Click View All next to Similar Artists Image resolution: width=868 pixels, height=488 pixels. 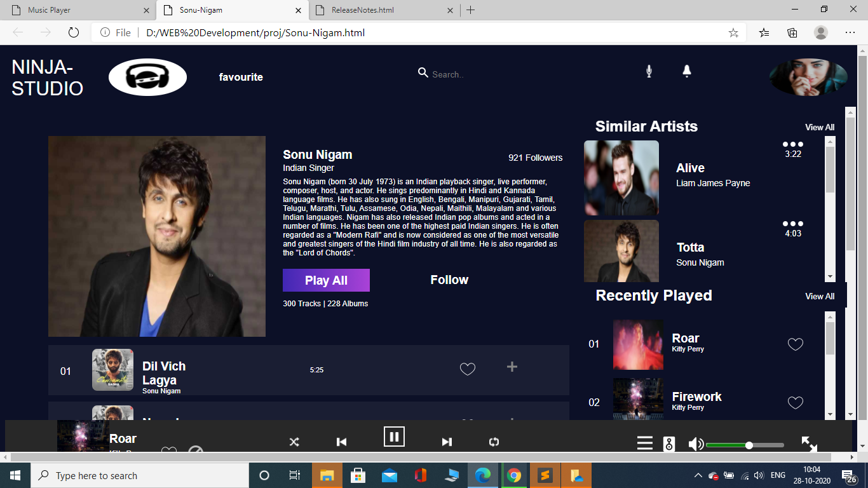[x=820, y=127]
